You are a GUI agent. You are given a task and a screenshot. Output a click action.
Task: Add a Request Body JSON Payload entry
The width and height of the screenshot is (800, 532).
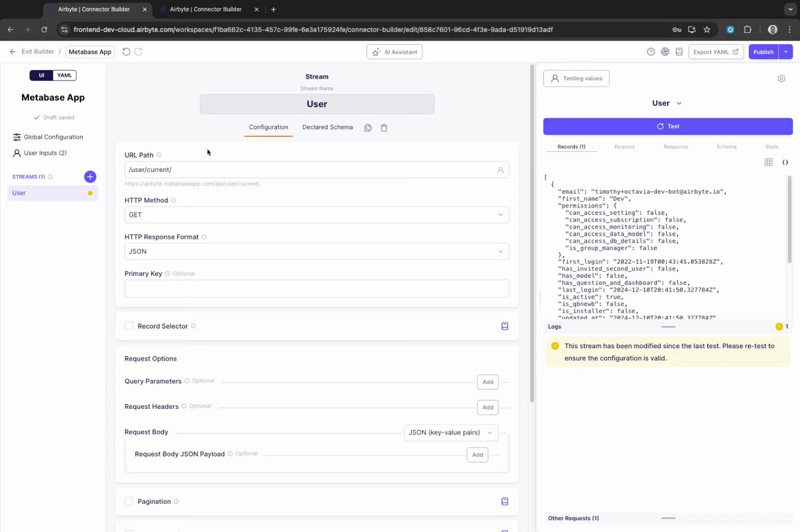(x=477, y=455)
